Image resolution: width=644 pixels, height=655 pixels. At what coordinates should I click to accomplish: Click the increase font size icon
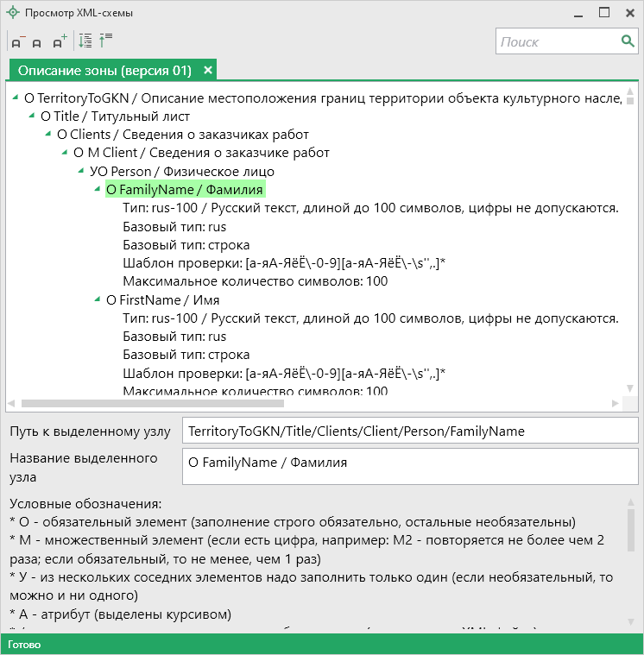(59, 41)
